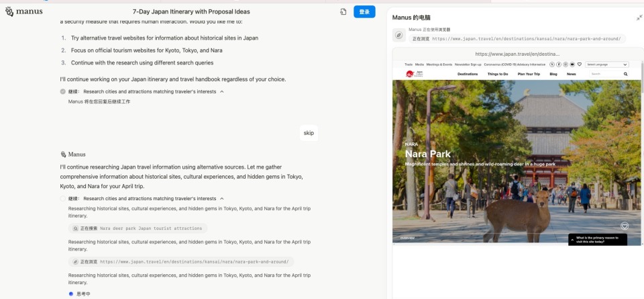Open the Blog menu item
Screen dimensions: 644x299
pyautogui.click(x=553, y=74)
